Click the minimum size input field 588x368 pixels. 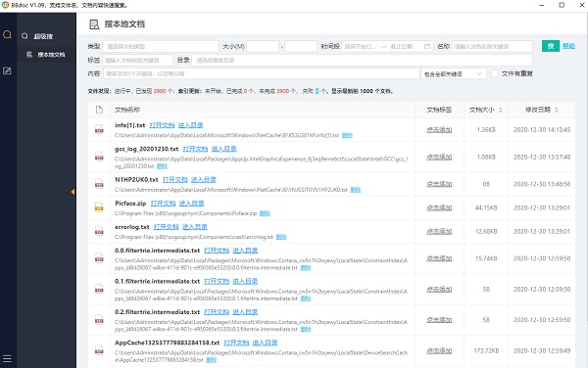263,46
